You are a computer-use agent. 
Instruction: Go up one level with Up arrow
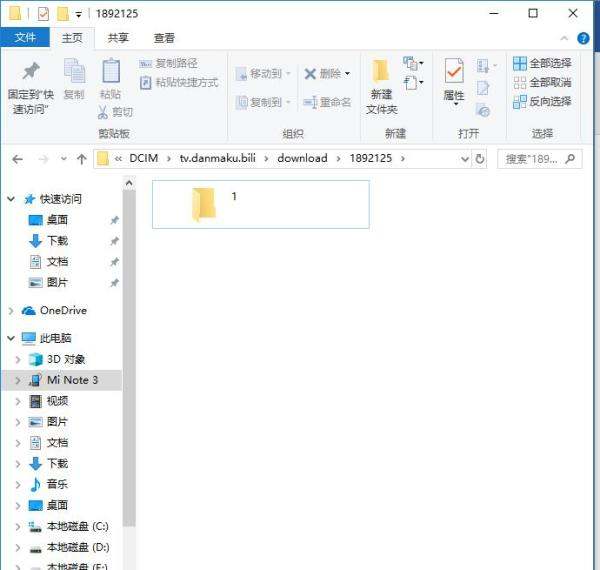[82, 159]
